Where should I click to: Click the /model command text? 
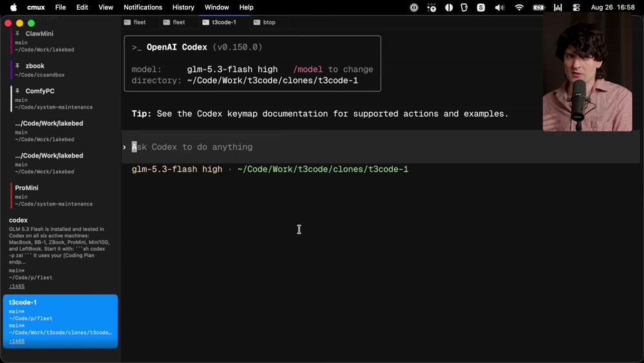tap(308, 69)
